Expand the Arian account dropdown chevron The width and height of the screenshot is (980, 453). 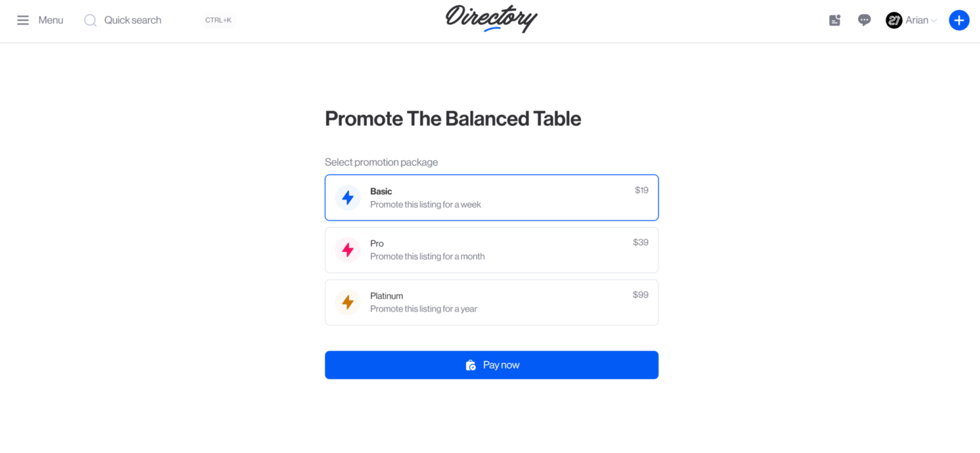[x=934, y=21]
